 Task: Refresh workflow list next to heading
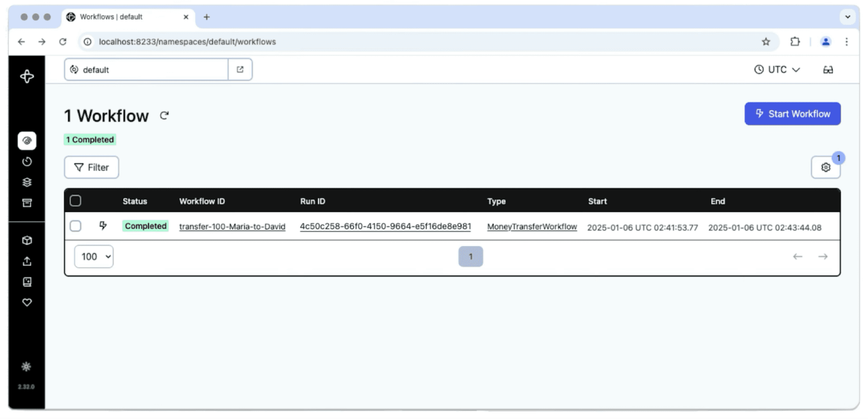164,115
